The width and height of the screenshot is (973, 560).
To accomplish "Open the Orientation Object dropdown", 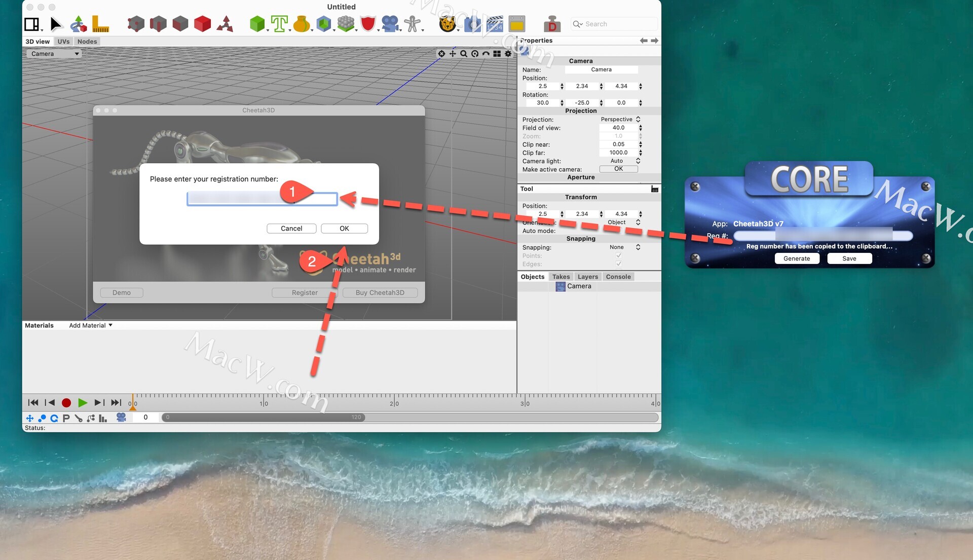I will 620,222.
